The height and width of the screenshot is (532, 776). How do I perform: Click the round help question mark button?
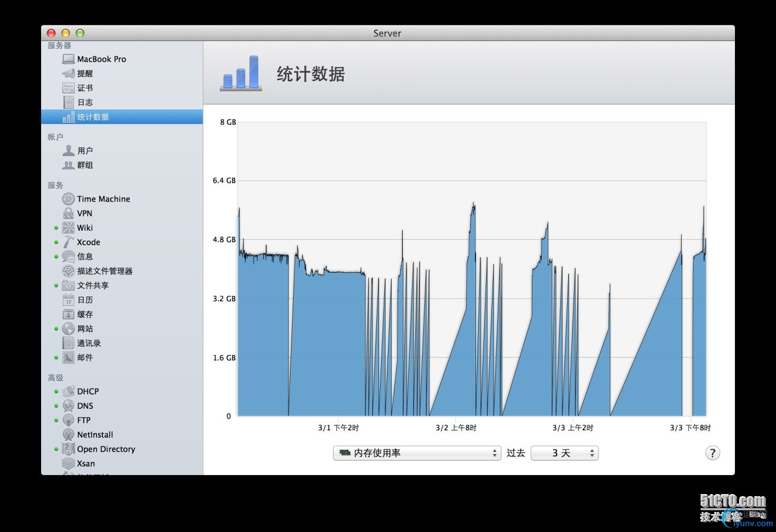tap(713, 453)
